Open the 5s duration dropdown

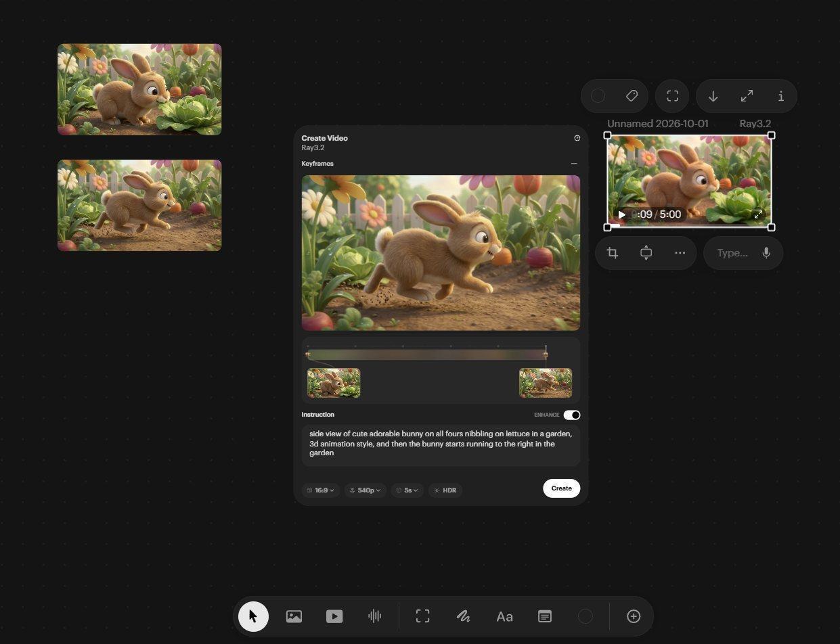click(407, 490)
